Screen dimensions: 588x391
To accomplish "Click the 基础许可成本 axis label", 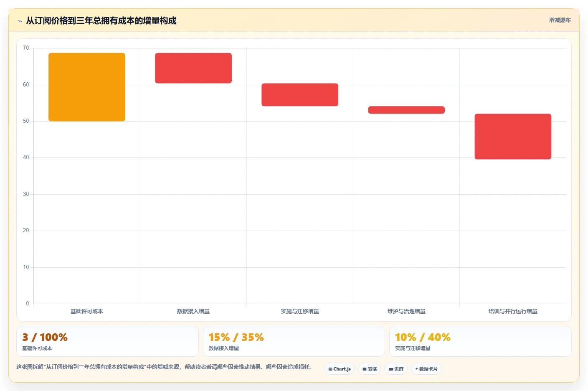I will (87, 311).
